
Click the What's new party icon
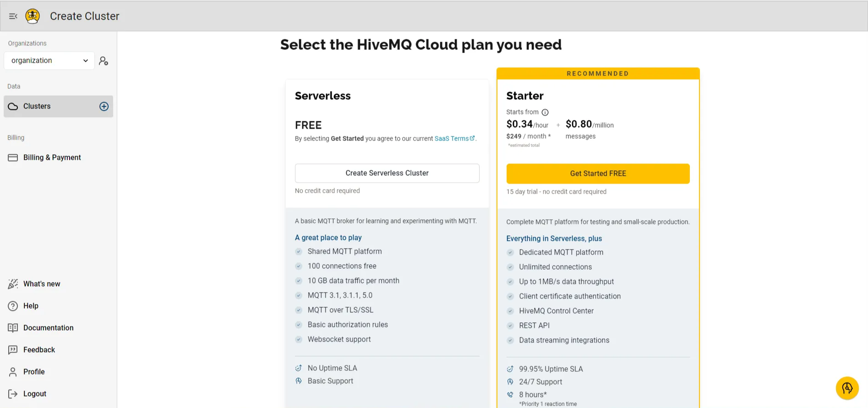click(13, 284)
